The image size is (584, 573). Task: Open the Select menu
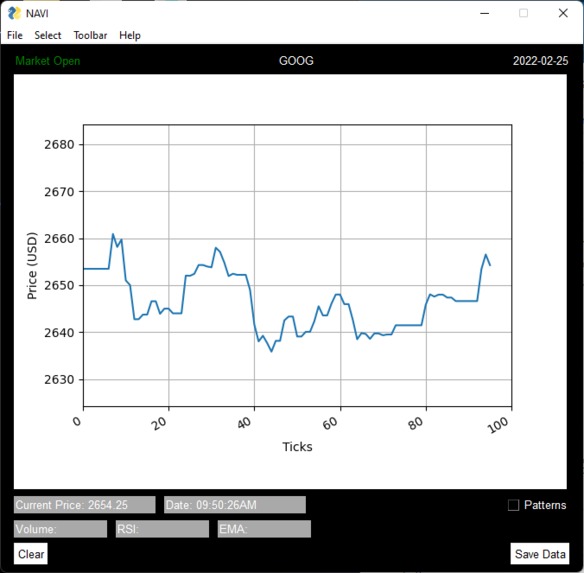[x=48, y=35]
